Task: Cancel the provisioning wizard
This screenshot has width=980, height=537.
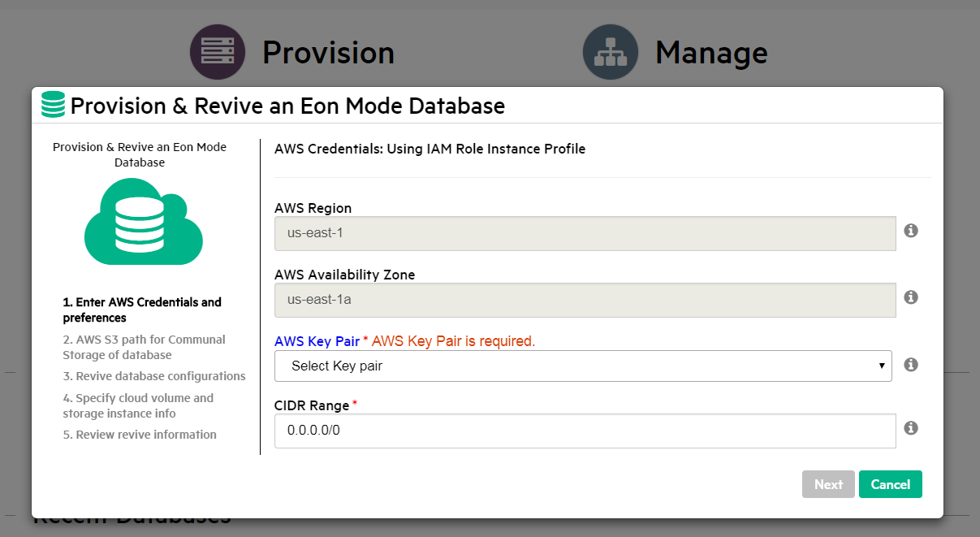Action: (891, 484)
